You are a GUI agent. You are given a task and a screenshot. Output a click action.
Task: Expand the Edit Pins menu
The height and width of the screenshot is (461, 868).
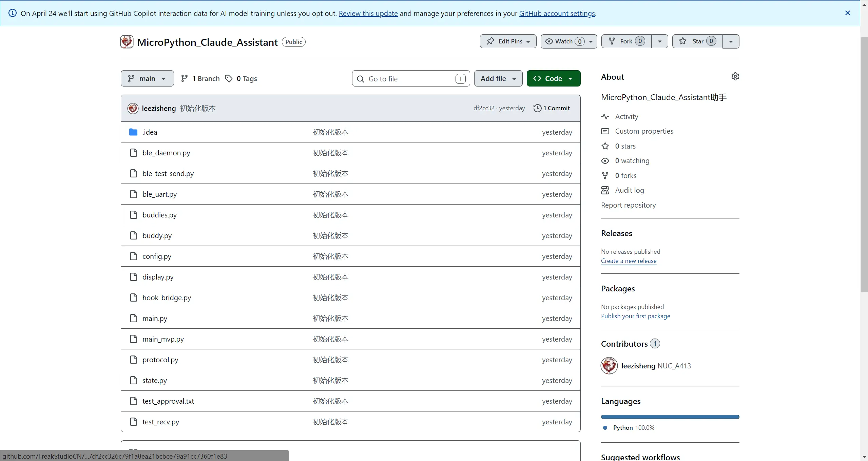point(508,41)
